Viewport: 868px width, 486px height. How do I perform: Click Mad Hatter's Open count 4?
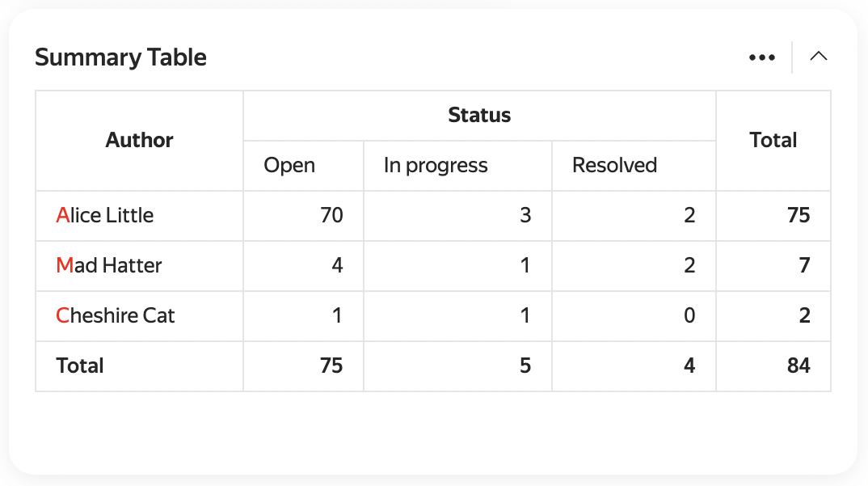pyautogui.click(x=337, y=265)
